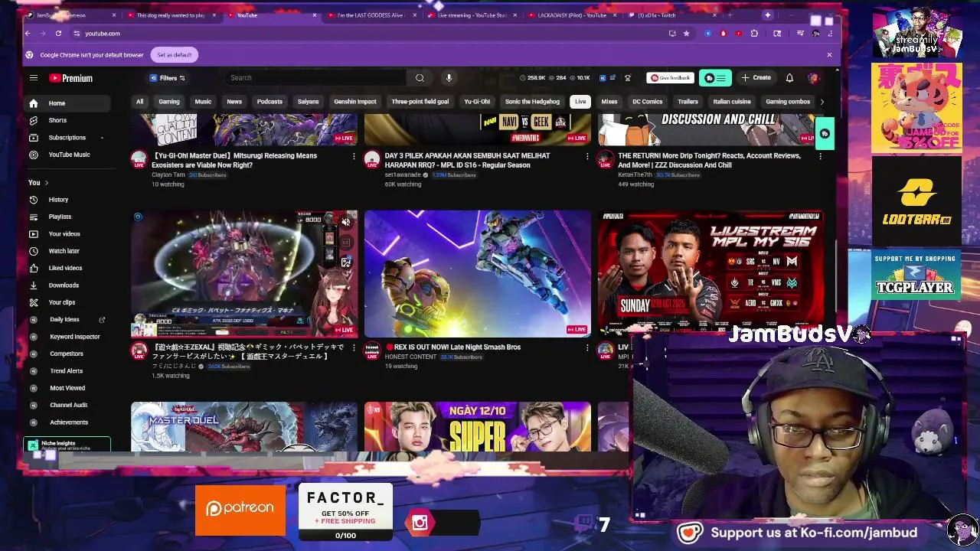Open the Clayton Tam channel link
The width and height of the screenshot is (980, 551).
(168, 175)
